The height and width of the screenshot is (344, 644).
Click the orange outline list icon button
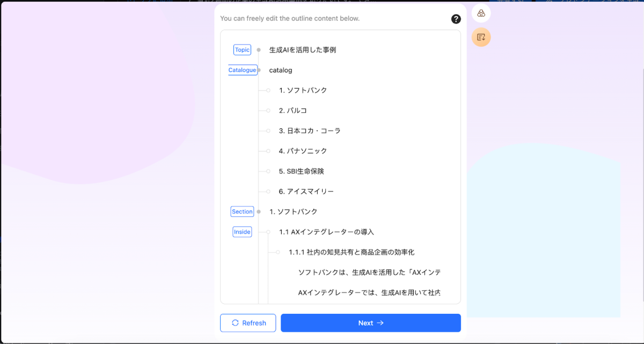click(x=481, y=37)
